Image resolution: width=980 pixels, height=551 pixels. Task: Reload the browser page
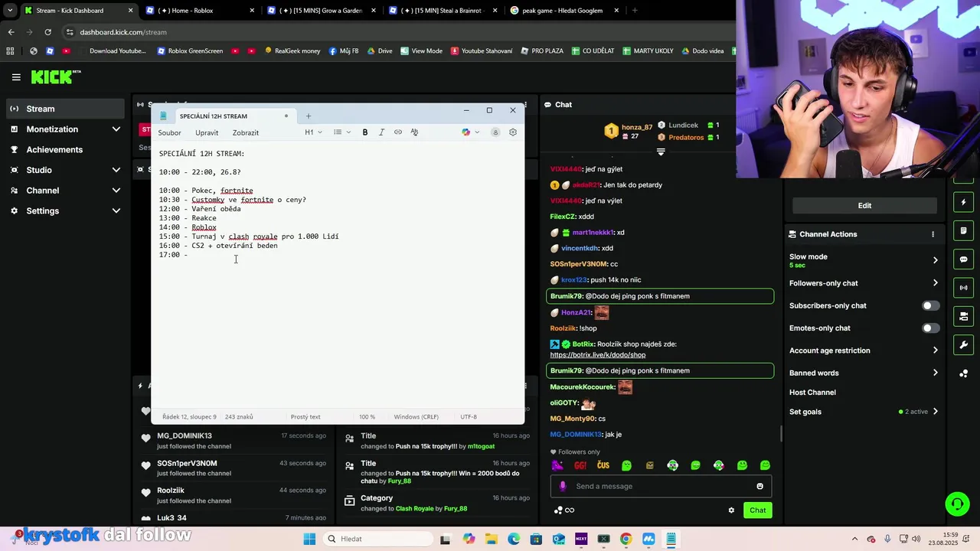pyautogui.click(x=47, y=32)
